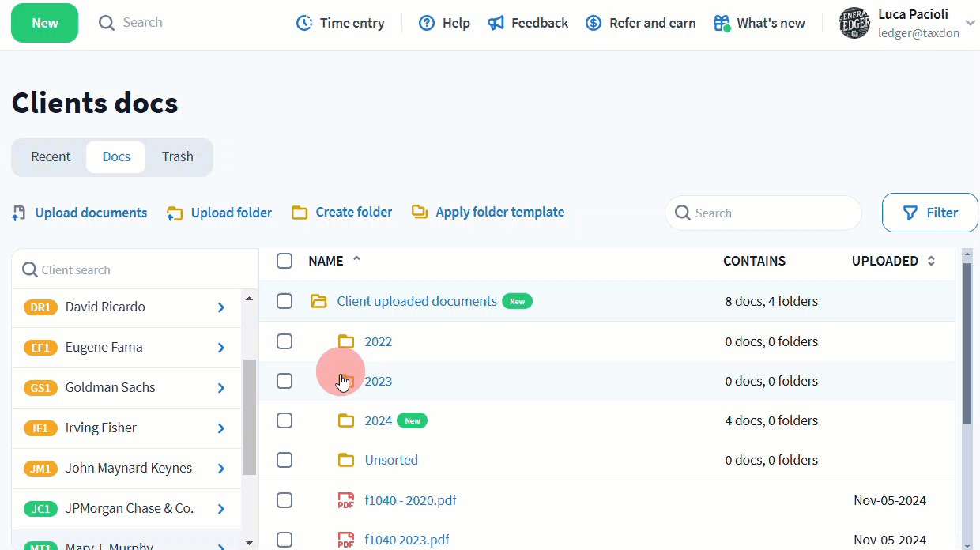Focus the Client search input field
Image resolution: width=980 pixels, height=550 pixels.
[134, 269]
